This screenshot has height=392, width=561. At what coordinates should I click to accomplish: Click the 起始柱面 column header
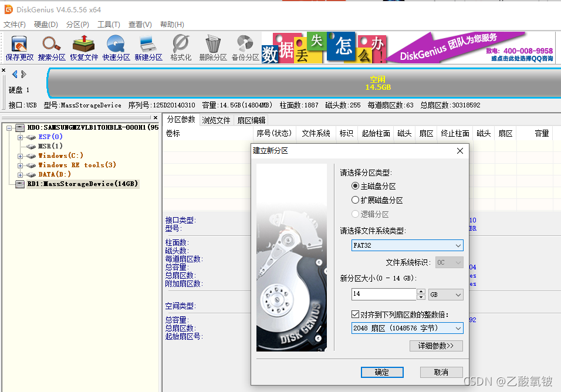(376, 133)
